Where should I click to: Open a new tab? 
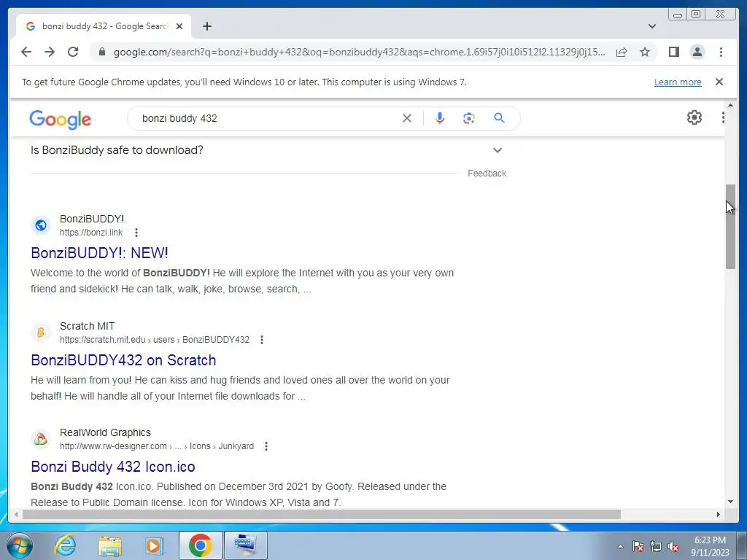point(206,26)
